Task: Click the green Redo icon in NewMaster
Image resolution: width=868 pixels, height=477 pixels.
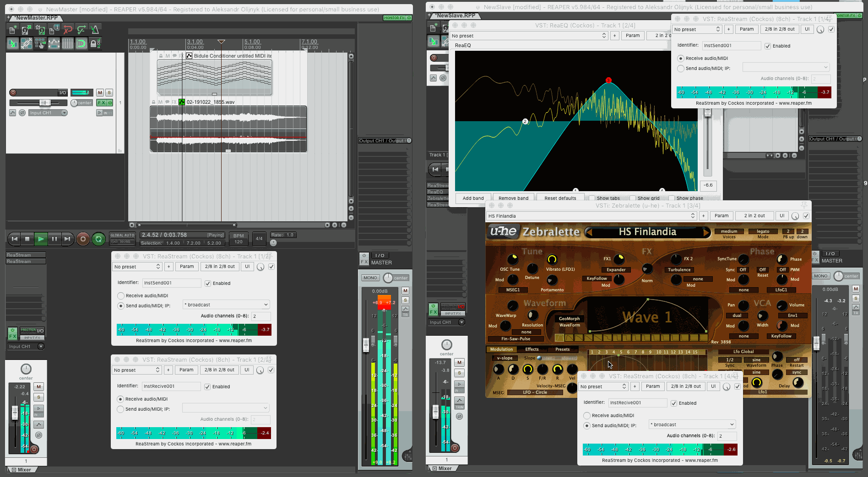Action: (81, 30)
